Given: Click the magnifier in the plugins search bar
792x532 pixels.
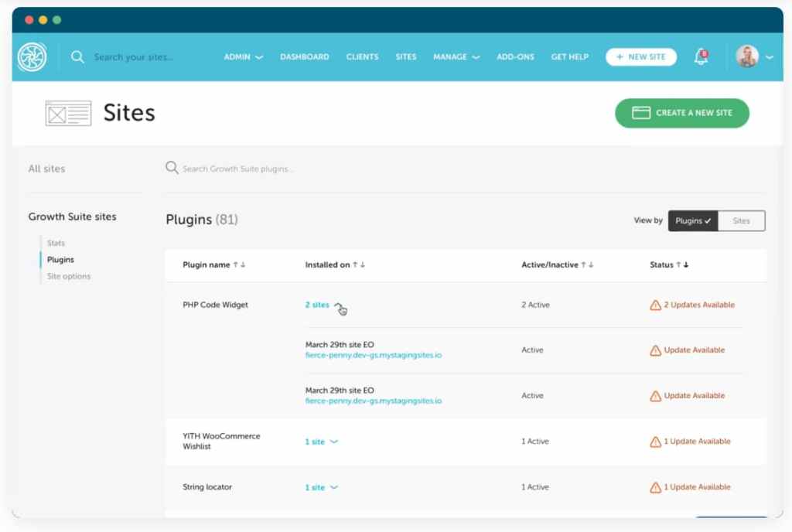Looking at the screenshot, I should tap(171, 168).
